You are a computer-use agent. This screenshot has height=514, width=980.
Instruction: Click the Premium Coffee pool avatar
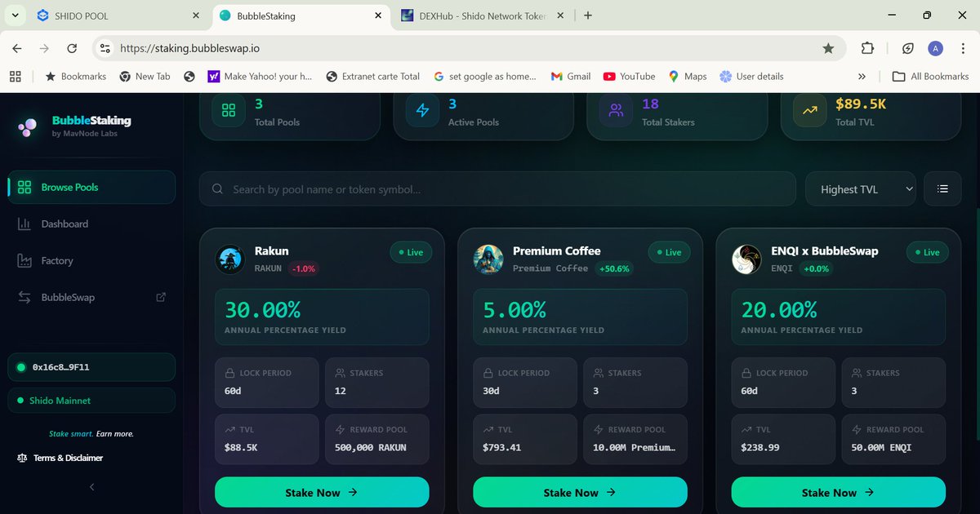488,259
